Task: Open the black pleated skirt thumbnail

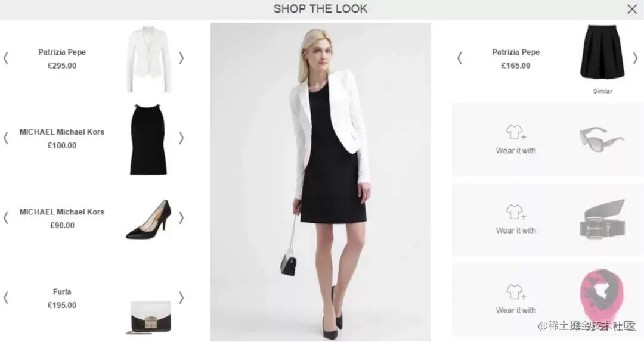Action: pos(602,52)
